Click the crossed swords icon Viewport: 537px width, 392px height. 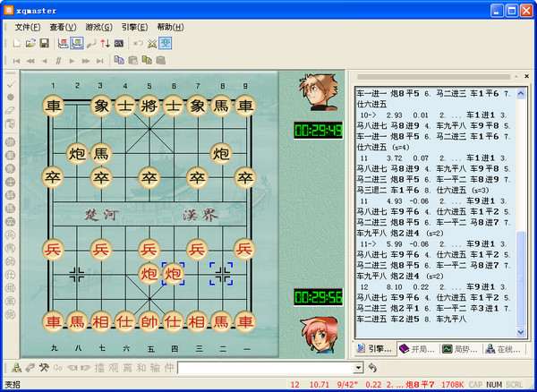[152, 43]
